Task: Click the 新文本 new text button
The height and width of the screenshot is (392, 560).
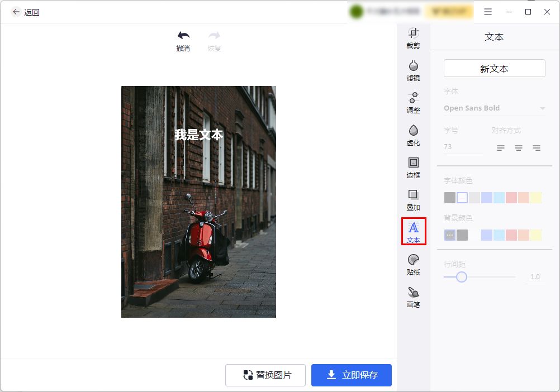Action: coord(494,68)
